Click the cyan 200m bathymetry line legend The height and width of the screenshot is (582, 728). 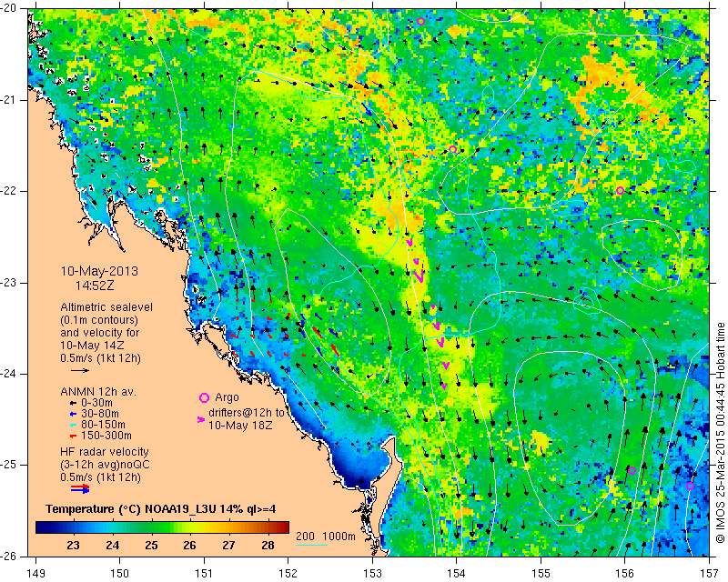311,545
